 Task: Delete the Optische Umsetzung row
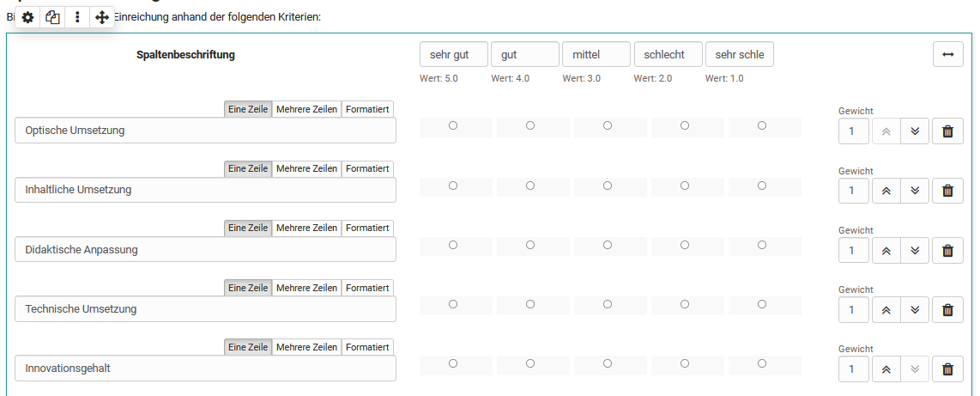pyautogui.click(x=948, y=131)
